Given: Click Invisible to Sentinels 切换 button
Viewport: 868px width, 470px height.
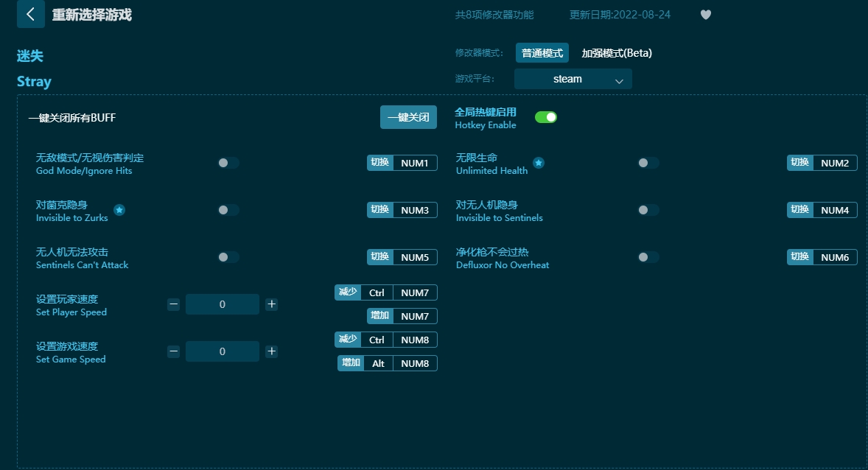Looking at the screenshot, I should coord(800,210).
